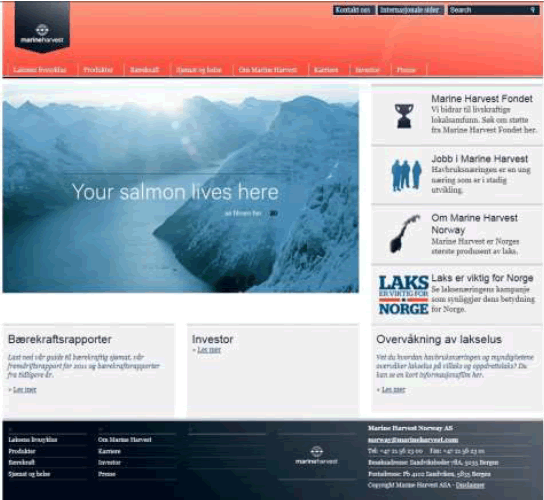Image resolution: width=544 pixels, height=500 pixels.
Task: Click the footer telephone and fax line
Action: 426,451
